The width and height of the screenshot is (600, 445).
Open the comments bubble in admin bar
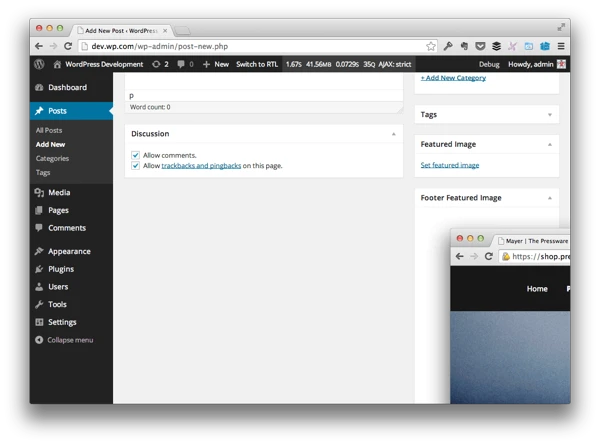(184, 64)
